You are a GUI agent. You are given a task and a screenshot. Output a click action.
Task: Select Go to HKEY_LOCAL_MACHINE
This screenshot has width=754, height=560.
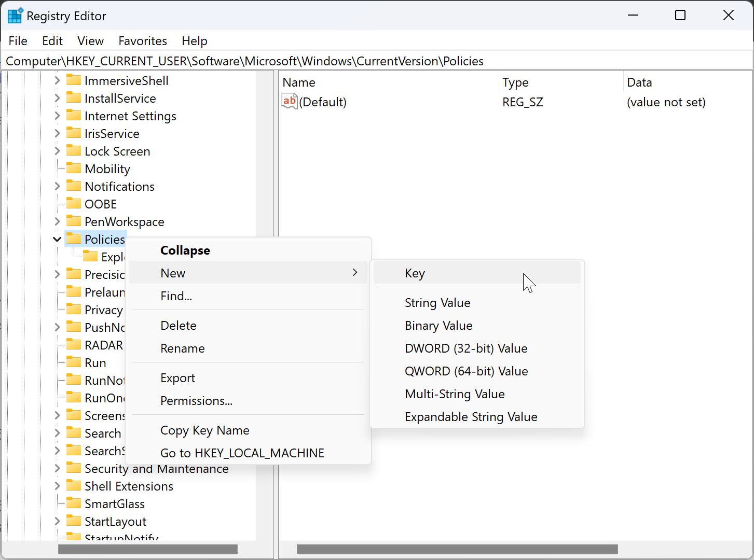point(248,453)
